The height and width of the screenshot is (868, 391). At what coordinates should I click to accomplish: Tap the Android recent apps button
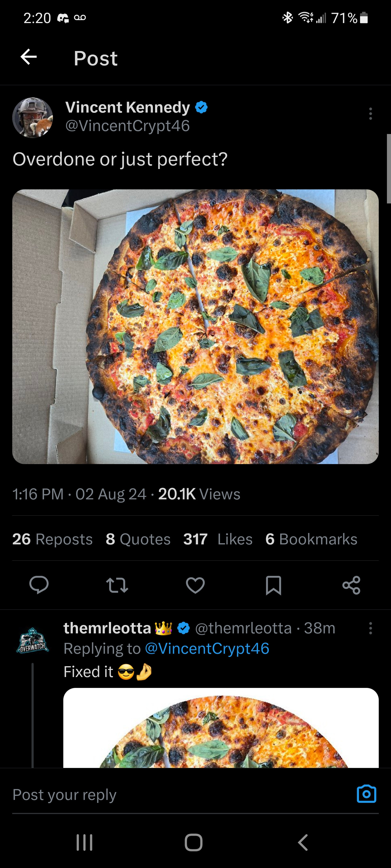84,843
